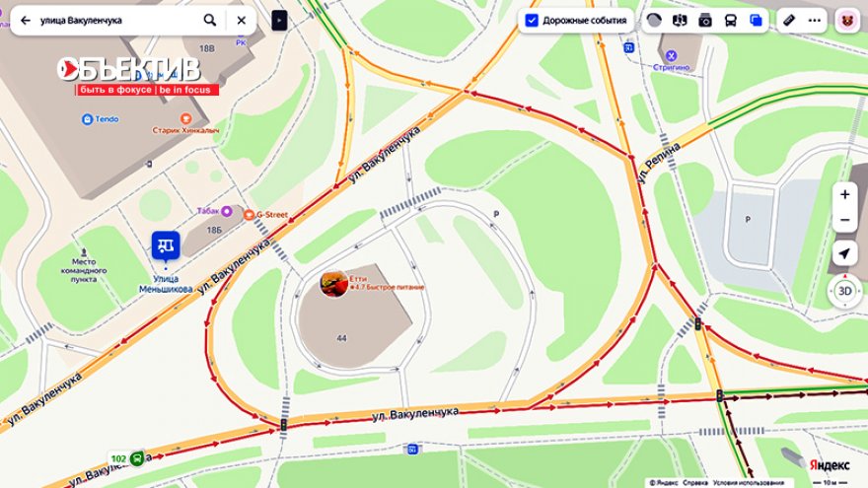Open the map layers icon
Screen dimensions: 868x488
[x=756, y=21]
